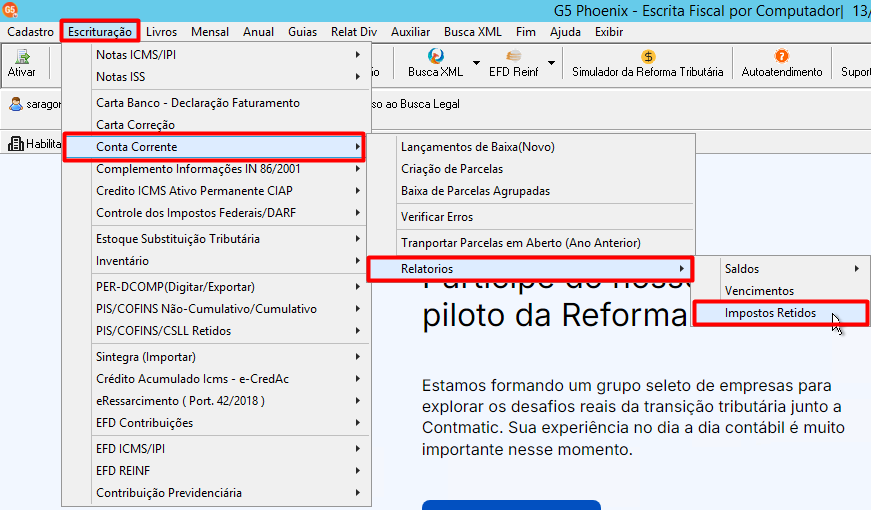The image size is (871, 510).
Task: Expand the Inventário submenu
Action: pos(358,261)
